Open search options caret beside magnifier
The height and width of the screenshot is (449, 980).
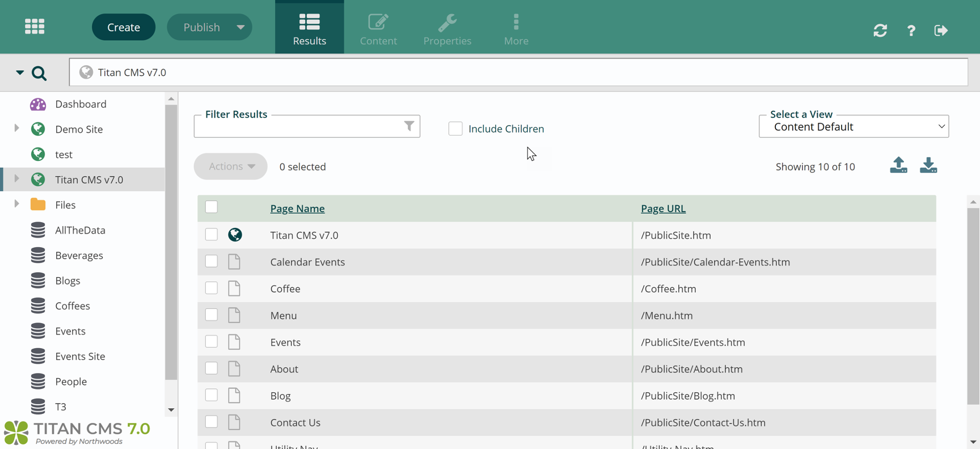[20, 73]
